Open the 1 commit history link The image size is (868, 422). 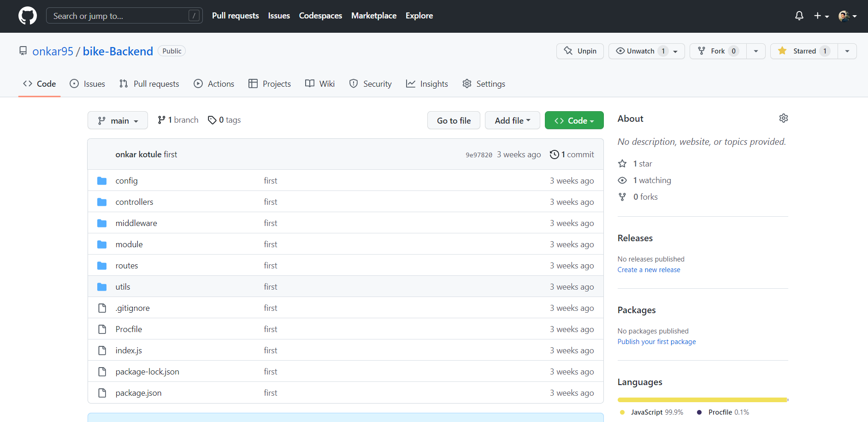tap(572, 155)
